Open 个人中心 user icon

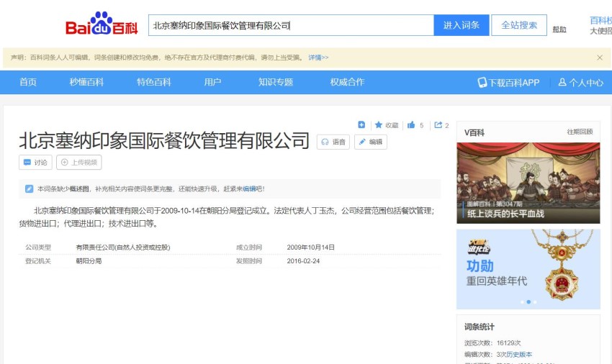(562, 82)
